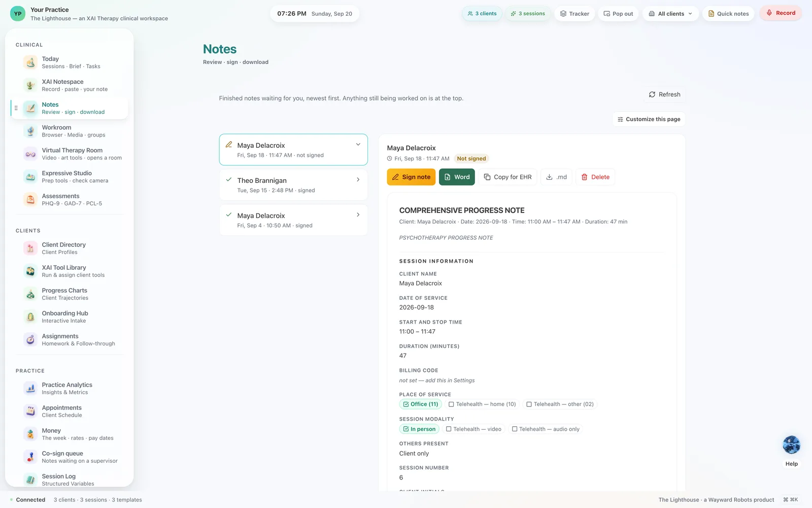Viewport: 812px width, 508px height.
Task: Open XAI Tool Library icon
Action: (x=30, y=271)
